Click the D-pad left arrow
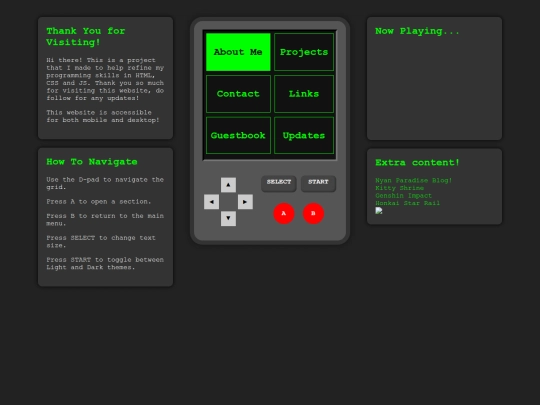The image size is (540, 405). pos(211,202)
